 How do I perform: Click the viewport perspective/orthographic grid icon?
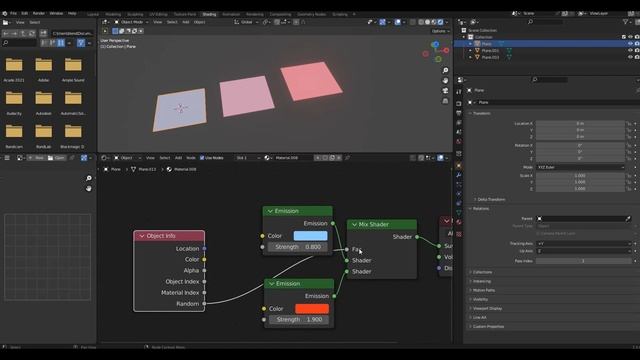[445, 100]
